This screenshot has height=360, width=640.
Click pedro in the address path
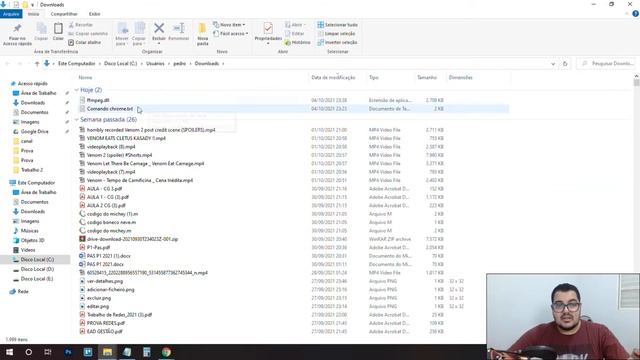(180, 64)
